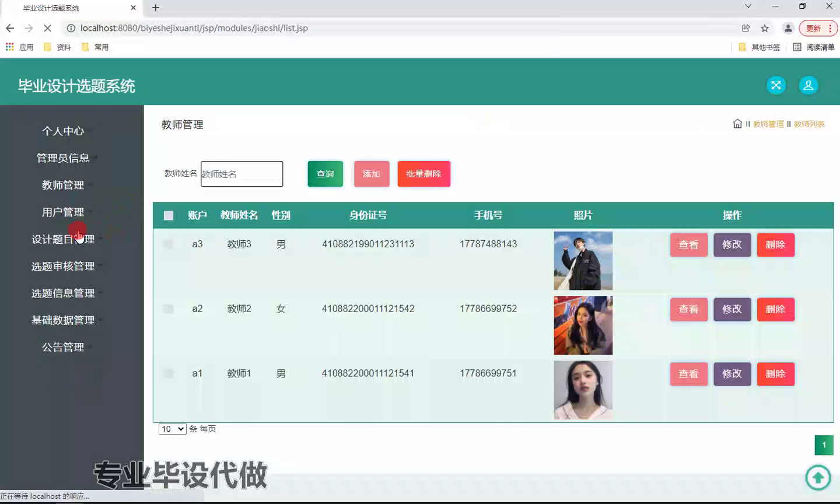Viewport: 840px width, 504px height.
Task: Expand 教师管理 in sidebar
Action: click(63, 185)
